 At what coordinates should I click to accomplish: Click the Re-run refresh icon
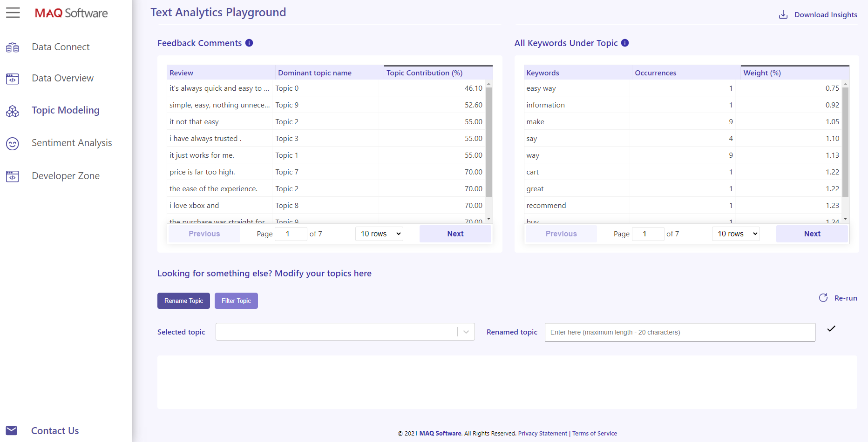point(823,298)
